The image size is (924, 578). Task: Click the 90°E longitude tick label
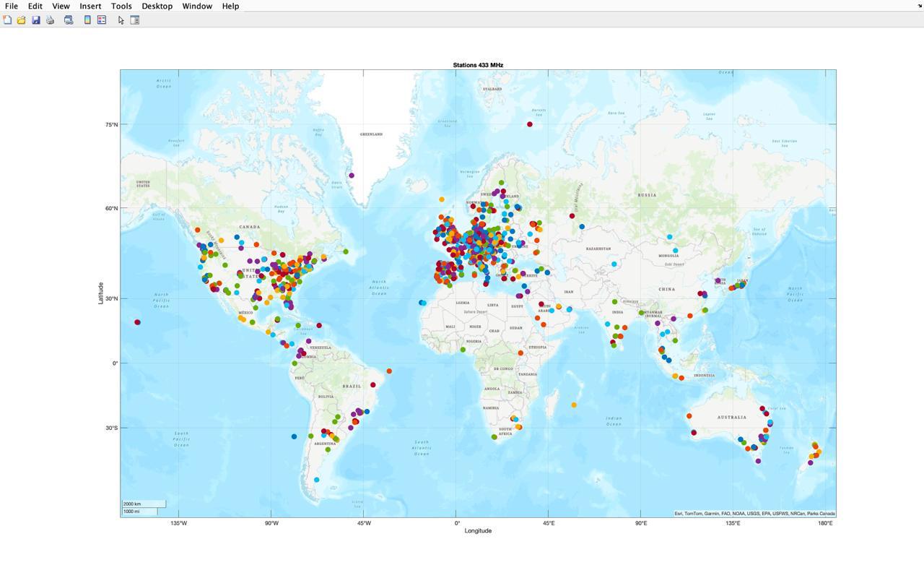(641, 523)
